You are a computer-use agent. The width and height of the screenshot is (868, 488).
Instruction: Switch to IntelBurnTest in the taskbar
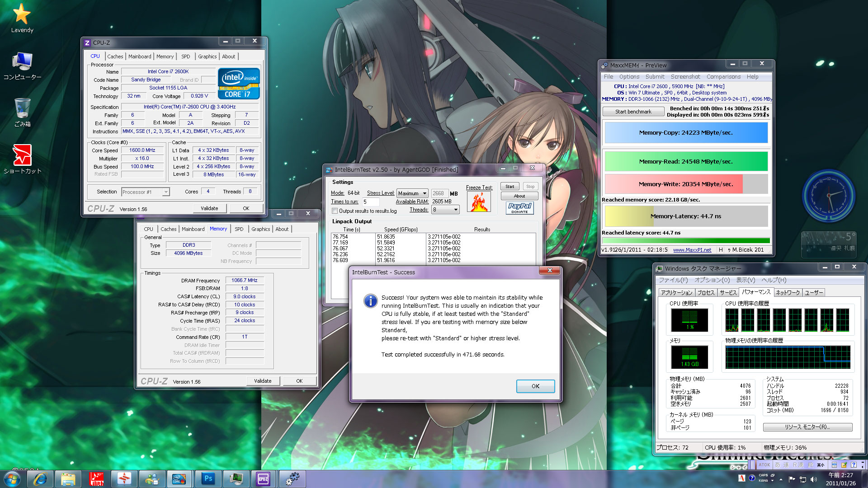click(180, 479)
